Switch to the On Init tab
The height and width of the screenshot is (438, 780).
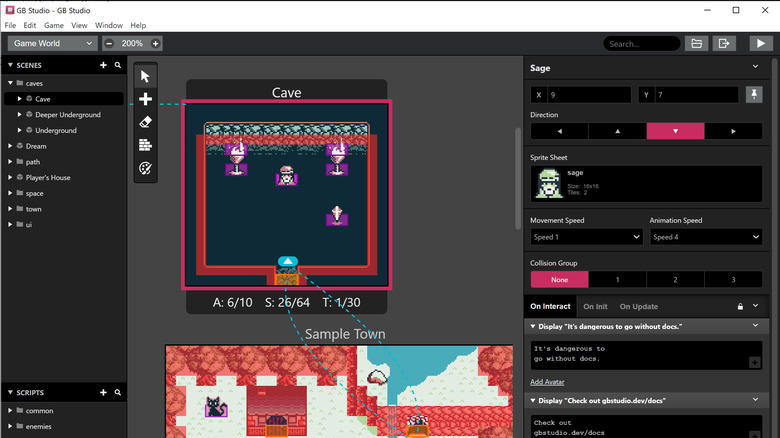(595, 307)
